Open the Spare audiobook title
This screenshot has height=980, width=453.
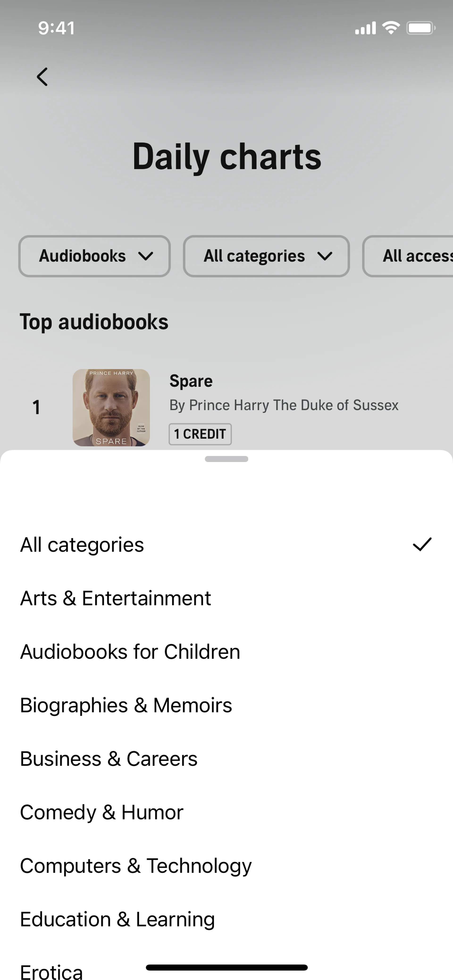point(191,381)
